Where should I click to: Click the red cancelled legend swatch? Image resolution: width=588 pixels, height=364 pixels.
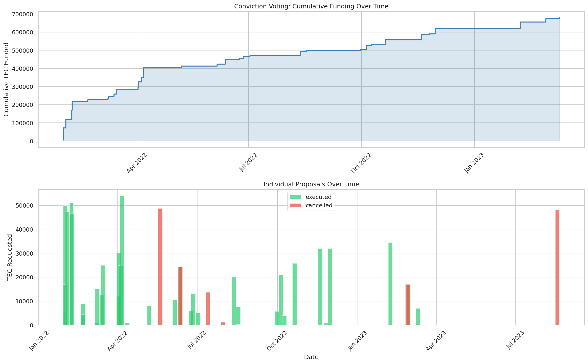tap(295, 205)
